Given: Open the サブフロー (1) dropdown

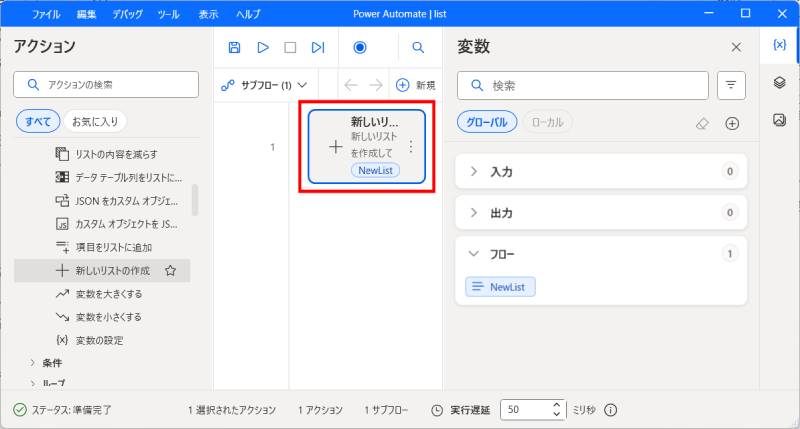Looking at the screenshot, I should tap(264, 85).
